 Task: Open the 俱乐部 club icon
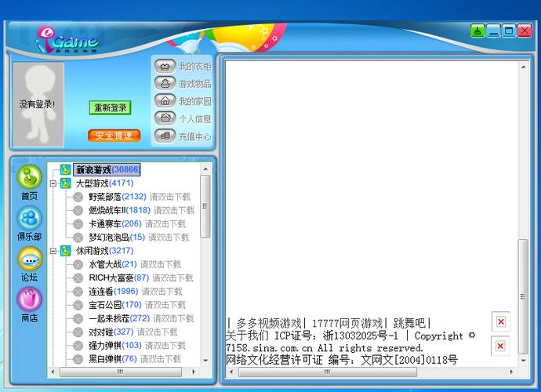29,219
